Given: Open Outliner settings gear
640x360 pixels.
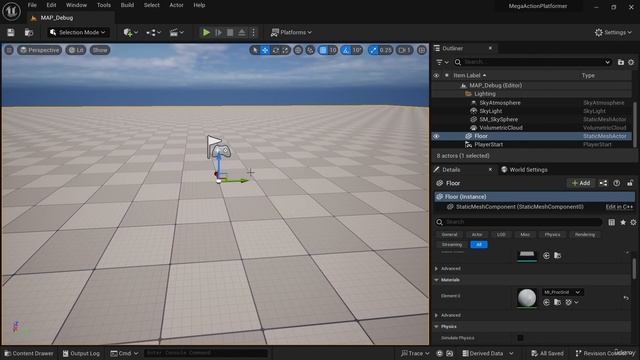Looking at the screenshot, I should tap(631, 62).
